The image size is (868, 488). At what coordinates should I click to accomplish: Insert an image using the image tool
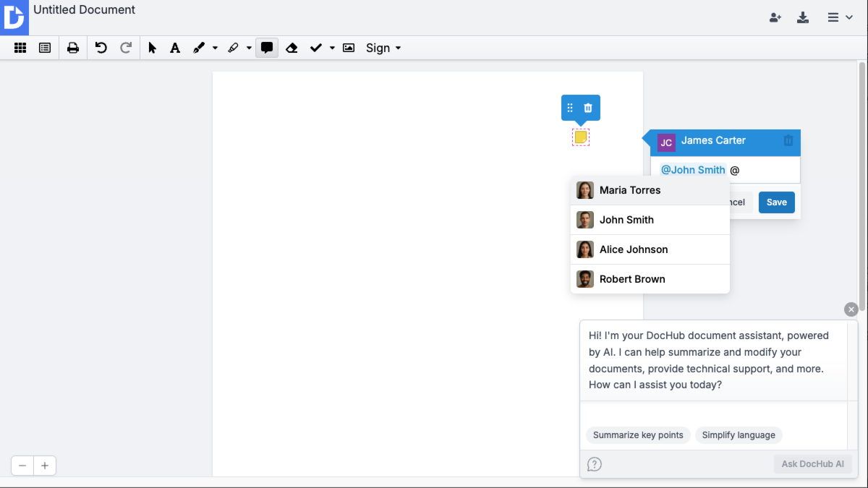pos(348,48)
